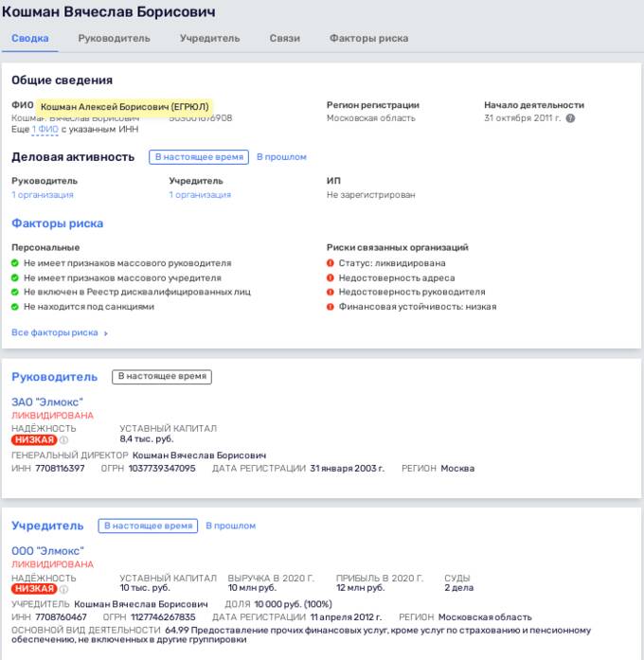Open the 'Факторы риска' section heading

pyautogui.click(x=57, y=223)
